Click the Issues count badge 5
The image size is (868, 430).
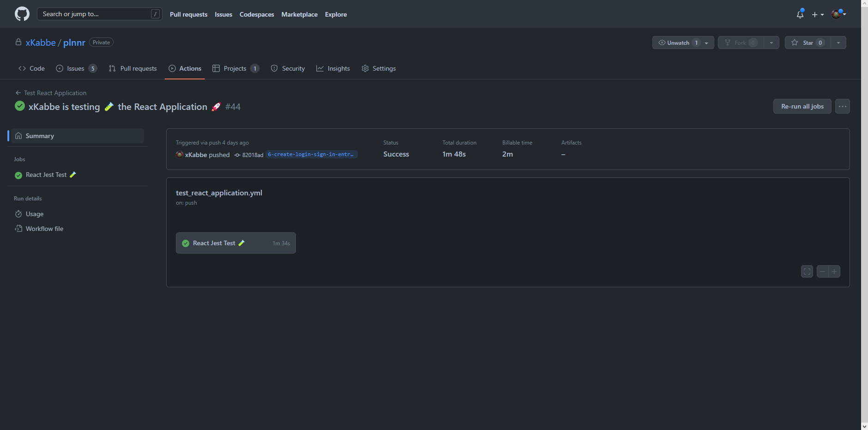(93, 68)
